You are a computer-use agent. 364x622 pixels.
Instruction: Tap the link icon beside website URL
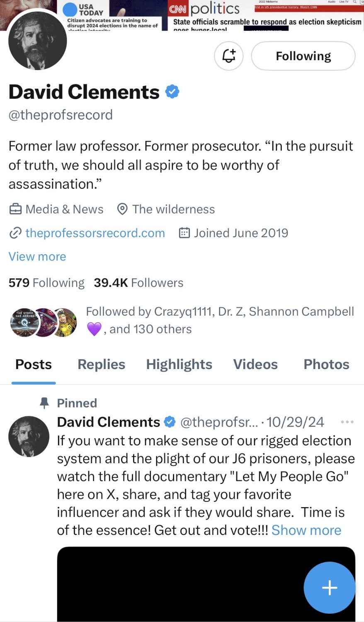(15, 233)
